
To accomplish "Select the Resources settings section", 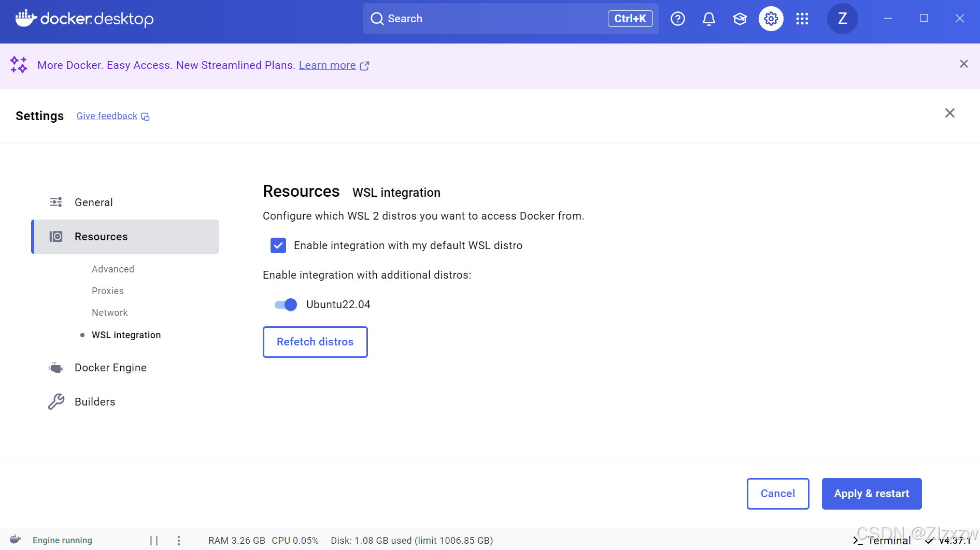I will point(124,237).
